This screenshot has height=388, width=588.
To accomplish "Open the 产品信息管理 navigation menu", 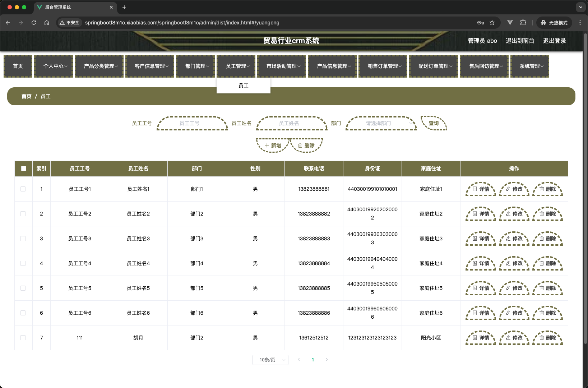I will click(x=332, y=66).
